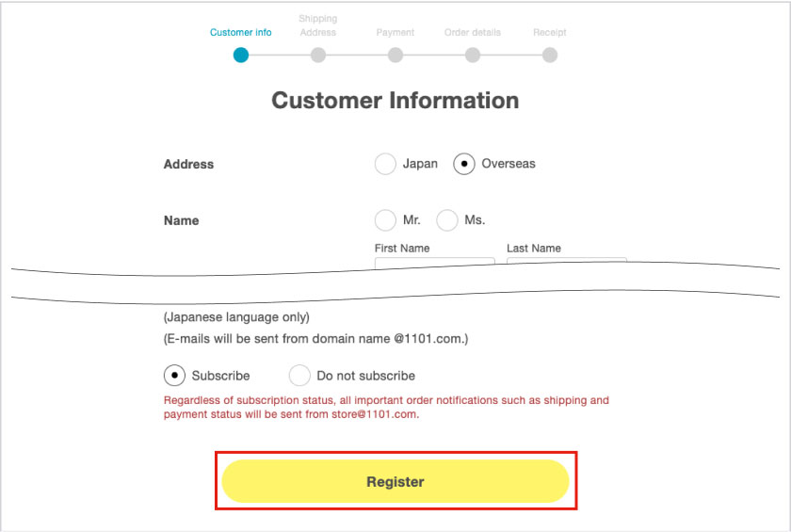Select Do not subscribe option
This screenshot has height=532, width=791.
click(x=299, y=376)
